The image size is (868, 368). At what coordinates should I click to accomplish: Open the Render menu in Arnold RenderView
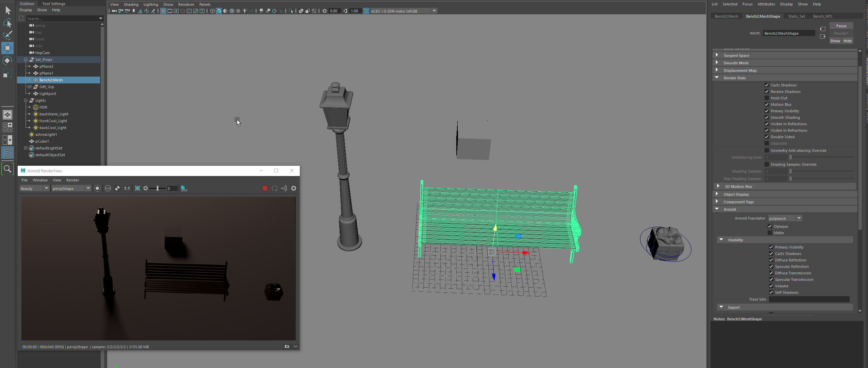point(72,180)
